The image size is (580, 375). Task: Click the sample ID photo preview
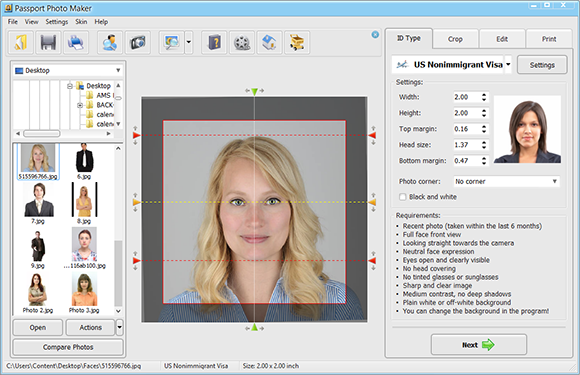(x=527, y=129)
